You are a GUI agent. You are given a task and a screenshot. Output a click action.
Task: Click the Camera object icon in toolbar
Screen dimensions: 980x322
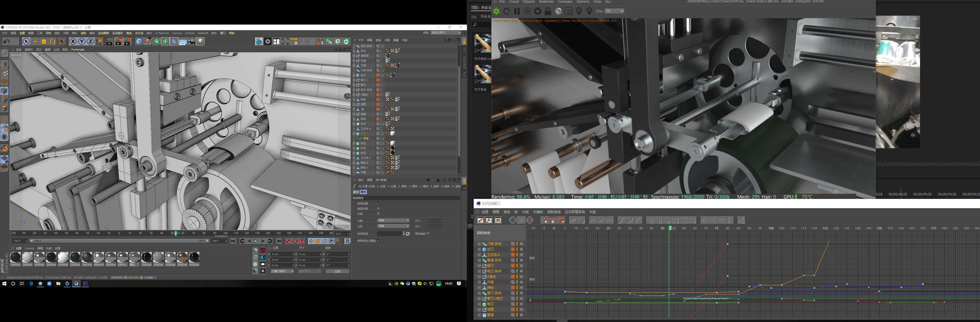click(192, 42)
